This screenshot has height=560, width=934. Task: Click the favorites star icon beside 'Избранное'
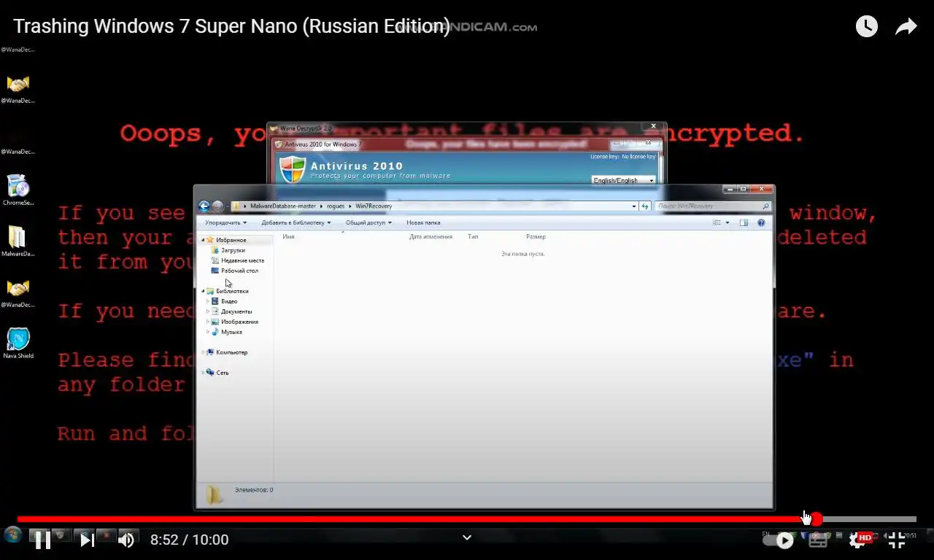[x=210, y=240]
